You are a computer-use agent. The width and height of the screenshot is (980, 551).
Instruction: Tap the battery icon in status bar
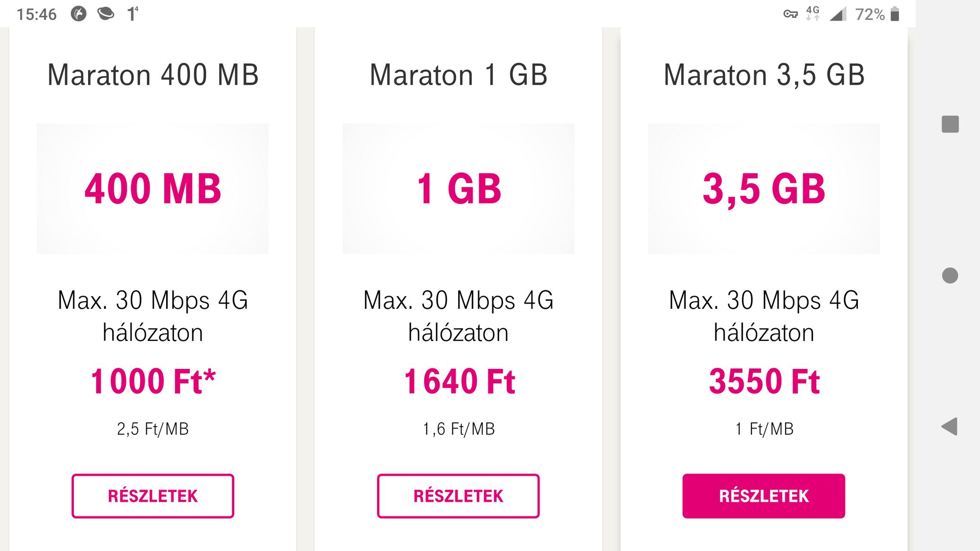[x=894, y=14]
